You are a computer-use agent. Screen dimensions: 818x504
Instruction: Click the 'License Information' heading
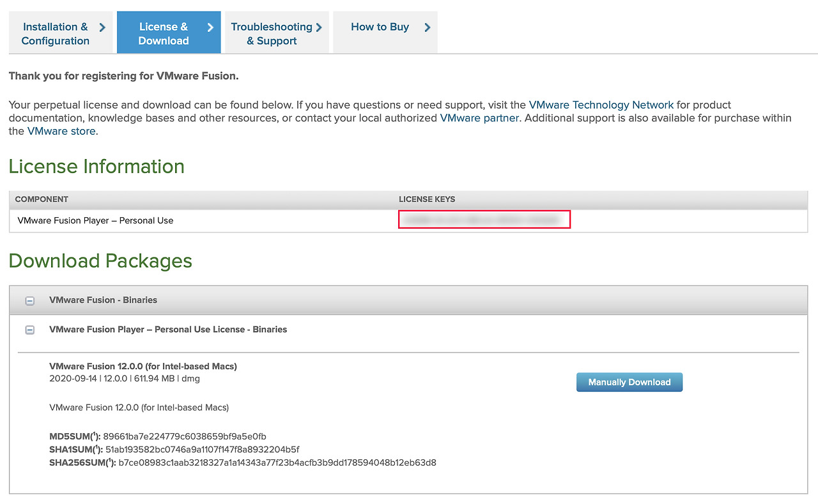[x=96, y=167]
